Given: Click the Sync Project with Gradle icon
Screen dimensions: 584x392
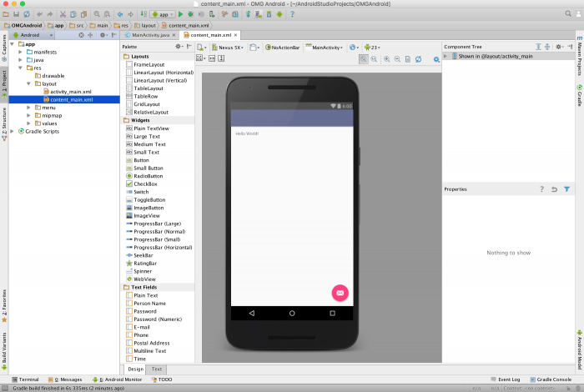Looking at the screenshot, I should [x=248, y=14].
